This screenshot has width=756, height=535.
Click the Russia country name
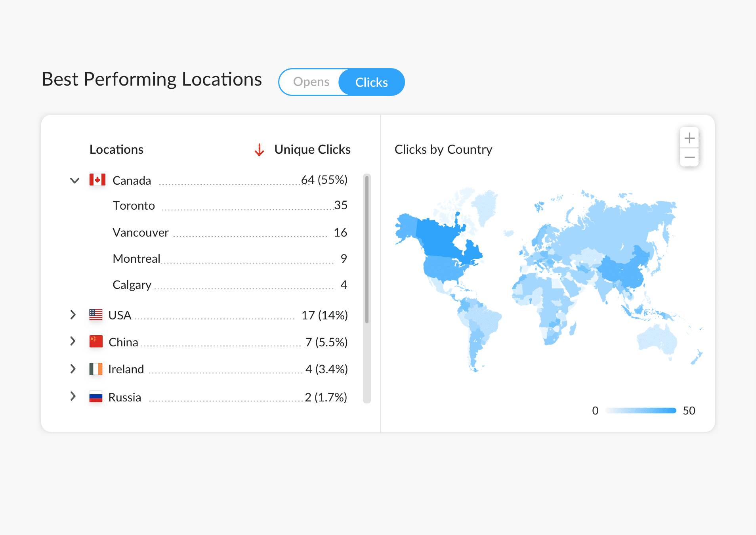(x=125, y=397)
